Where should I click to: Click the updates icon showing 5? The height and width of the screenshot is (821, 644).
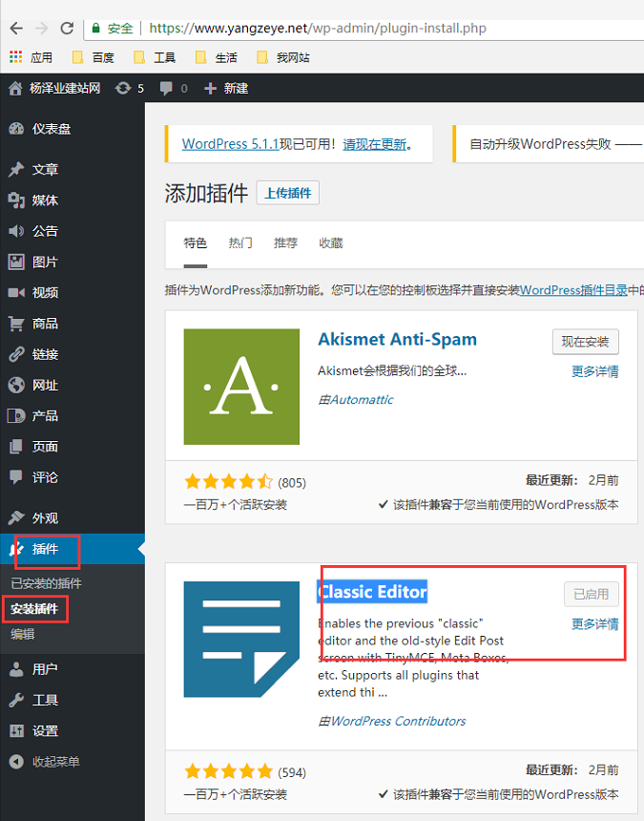(123, 89)
